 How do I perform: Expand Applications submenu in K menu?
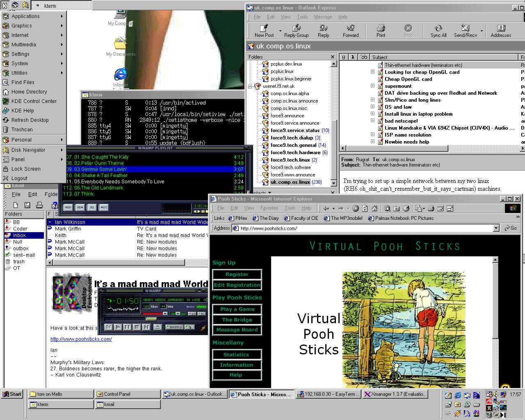point(33,16)
